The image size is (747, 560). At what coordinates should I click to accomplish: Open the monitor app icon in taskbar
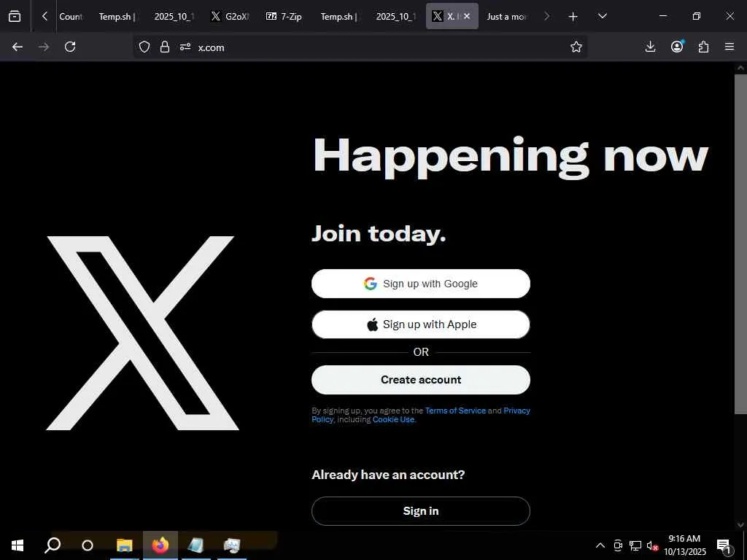(x=232, y=545)
